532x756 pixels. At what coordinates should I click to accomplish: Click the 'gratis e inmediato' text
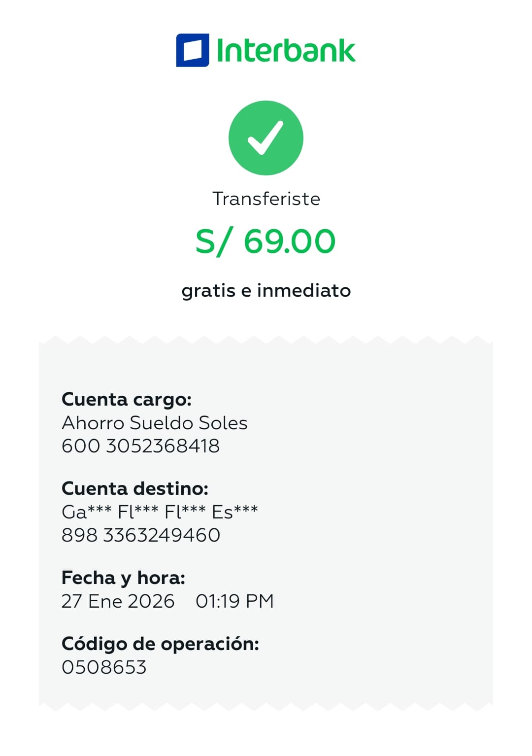(x=266, y=290)
